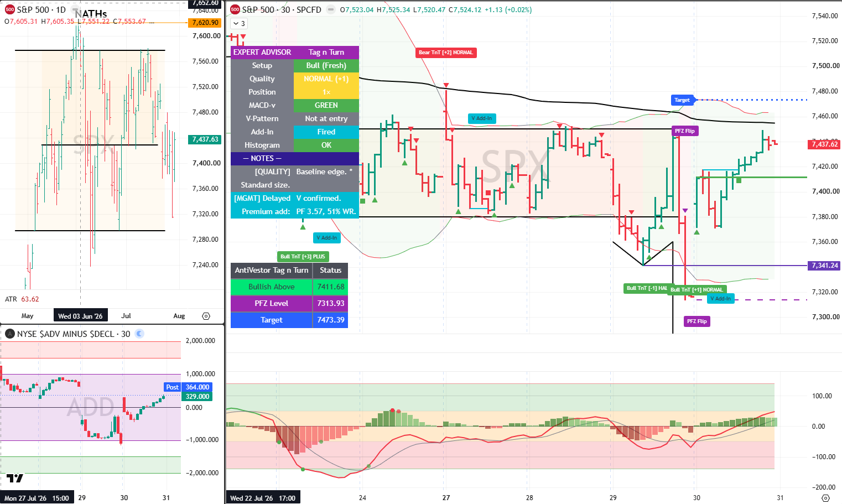Screen dimensions: 842x504
Task: Collapse the indicator legend showing 3 indicators
Action: 239,23
